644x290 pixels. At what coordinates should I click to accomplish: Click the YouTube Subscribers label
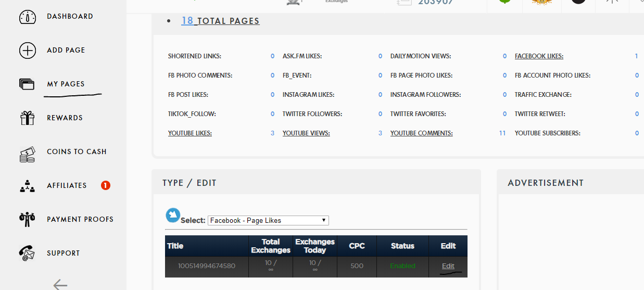click(x=548, y=133)
